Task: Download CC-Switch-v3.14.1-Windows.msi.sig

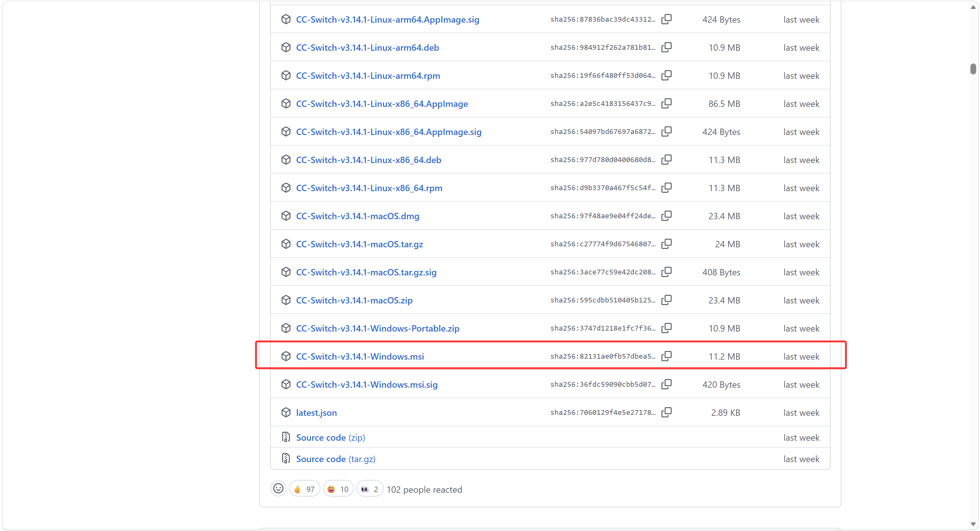Action: click(367, 385)
